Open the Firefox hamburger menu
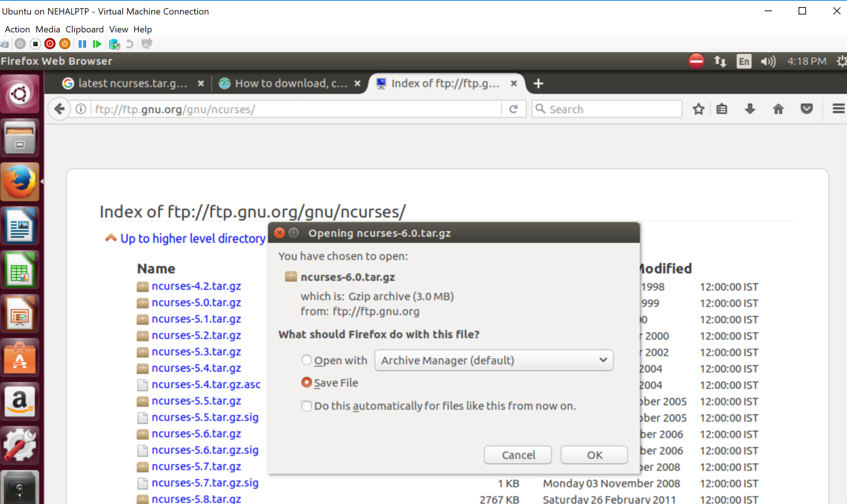Screen dimensions: 847x504 (838, 109)
